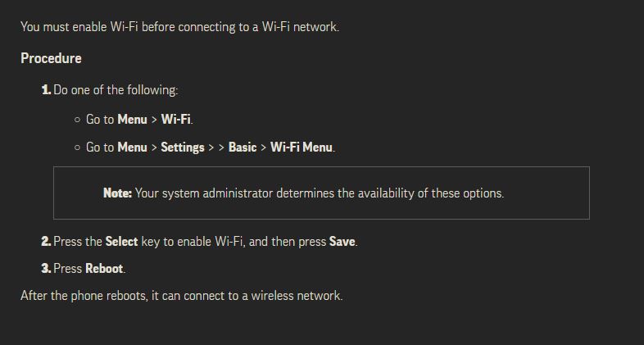The image size is (644, 345).
Task: Click the step number 3 marker
Action: (46, 269)
